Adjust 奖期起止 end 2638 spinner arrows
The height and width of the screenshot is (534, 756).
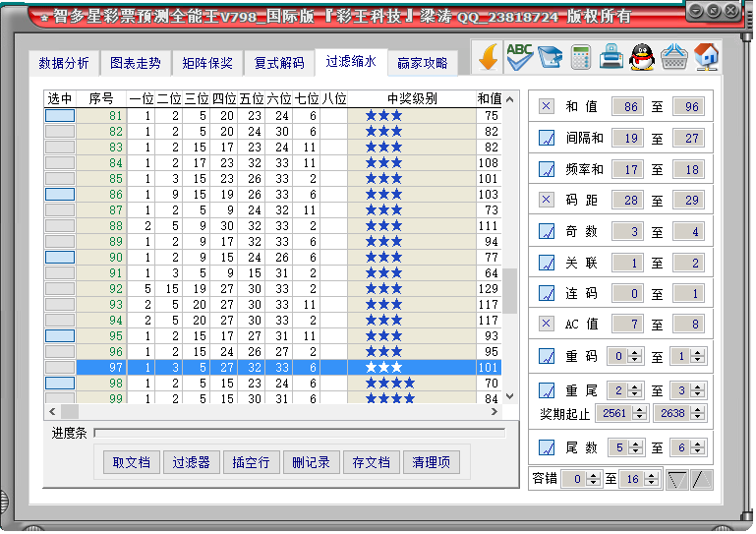[698, 413]
